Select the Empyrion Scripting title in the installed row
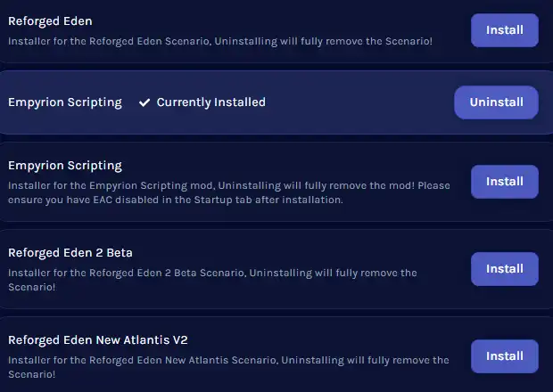 coord(65,102)
